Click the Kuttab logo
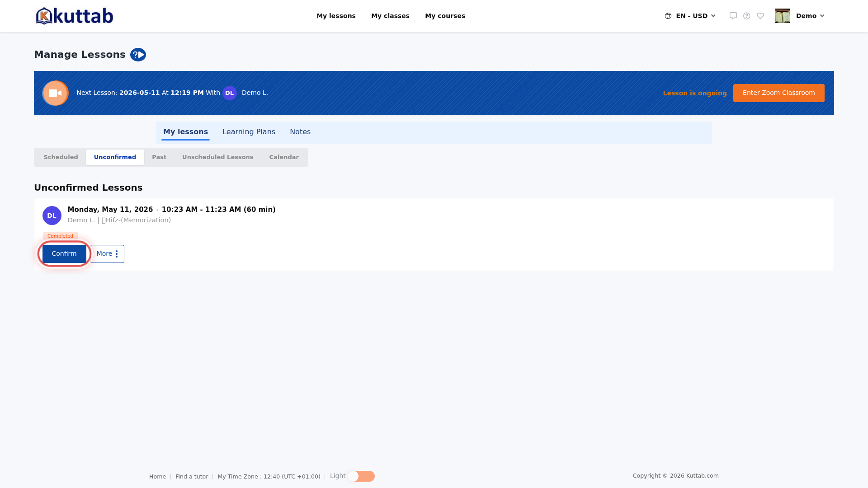 [74, 16]
